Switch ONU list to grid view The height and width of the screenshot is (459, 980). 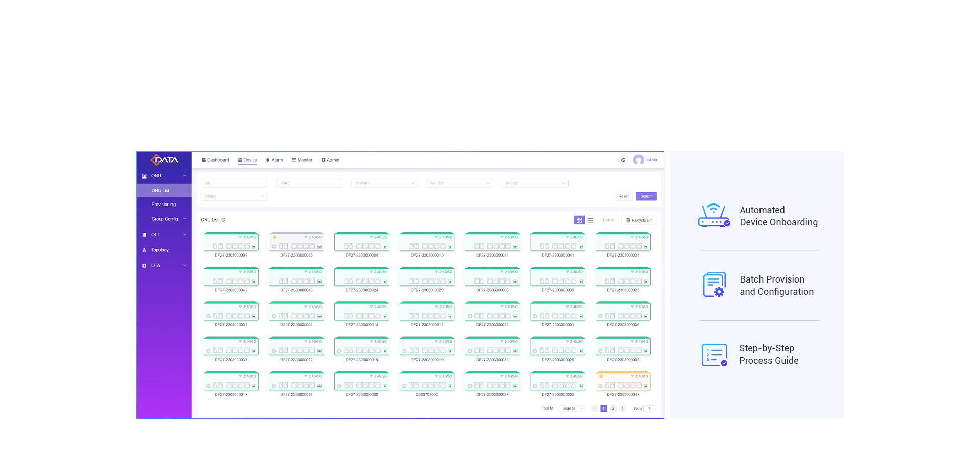click(x=579, y=220)
